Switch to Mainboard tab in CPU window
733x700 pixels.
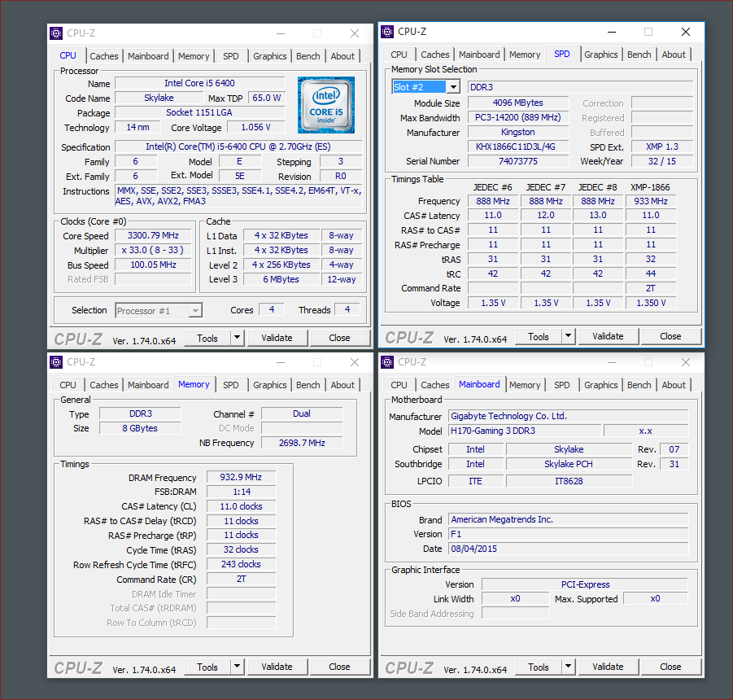148,56
